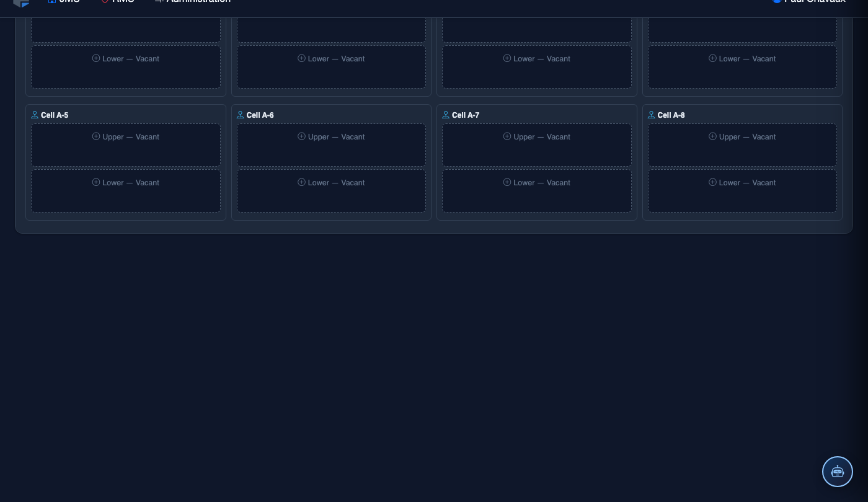
Task: Click the person icon beside Cell A-8
Action: coord(651,115)
